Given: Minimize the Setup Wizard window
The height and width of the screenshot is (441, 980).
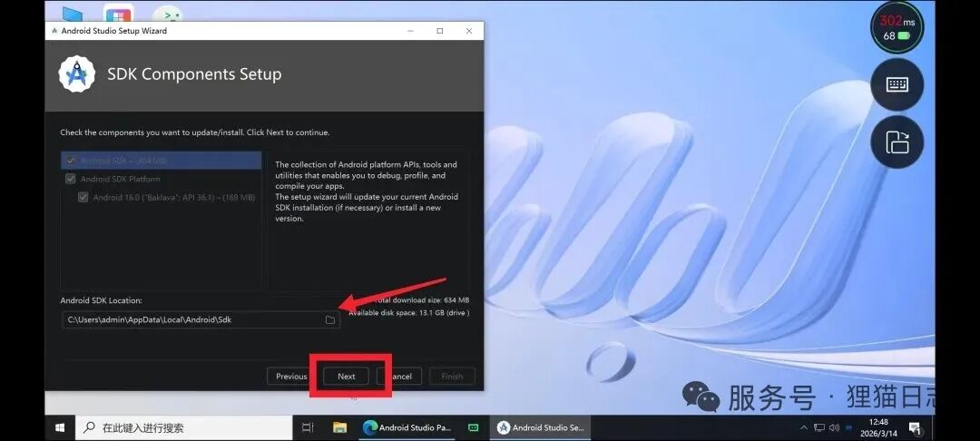Looking at the screenshot, I should tap(411, 31).
